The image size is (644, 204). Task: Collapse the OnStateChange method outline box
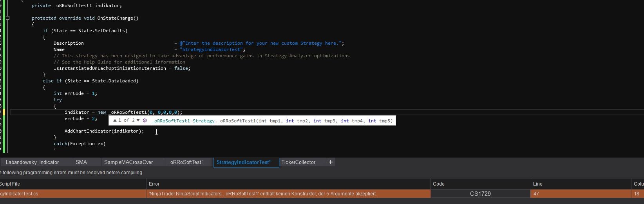[x=7, y=18]
